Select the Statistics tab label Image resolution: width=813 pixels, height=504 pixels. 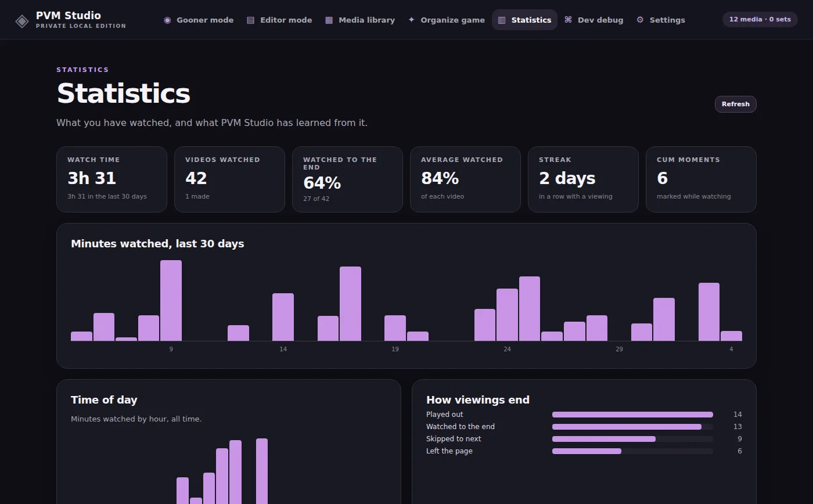(x=531, y=20)
